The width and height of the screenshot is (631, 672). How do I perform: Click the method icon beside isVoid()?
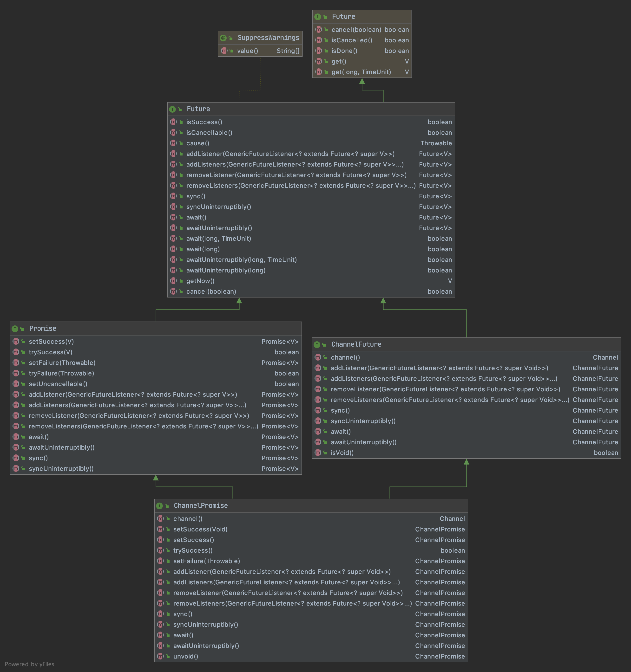point(318,453)
